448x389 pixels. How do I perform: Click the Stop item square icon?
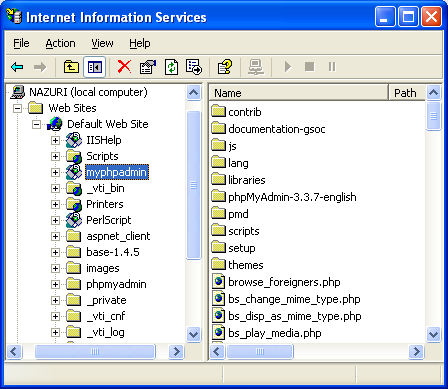310,67
